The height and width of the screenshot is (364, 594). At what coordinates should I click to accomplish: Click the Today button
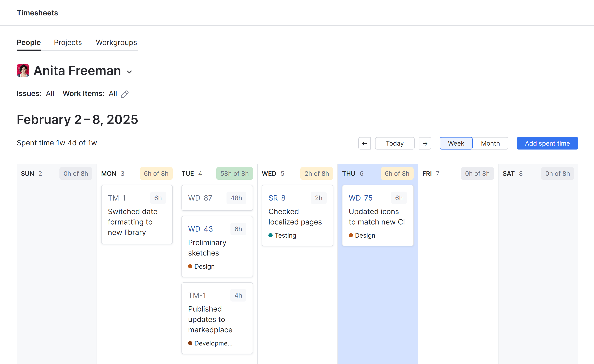(x=394, y=143)
